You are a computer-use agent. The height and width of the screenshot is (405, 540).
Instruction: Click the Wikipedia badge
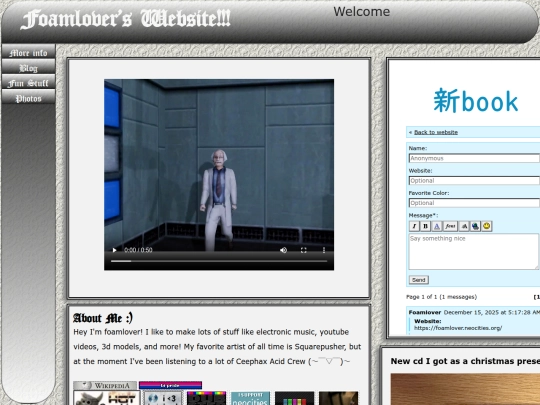click(105, 385)
